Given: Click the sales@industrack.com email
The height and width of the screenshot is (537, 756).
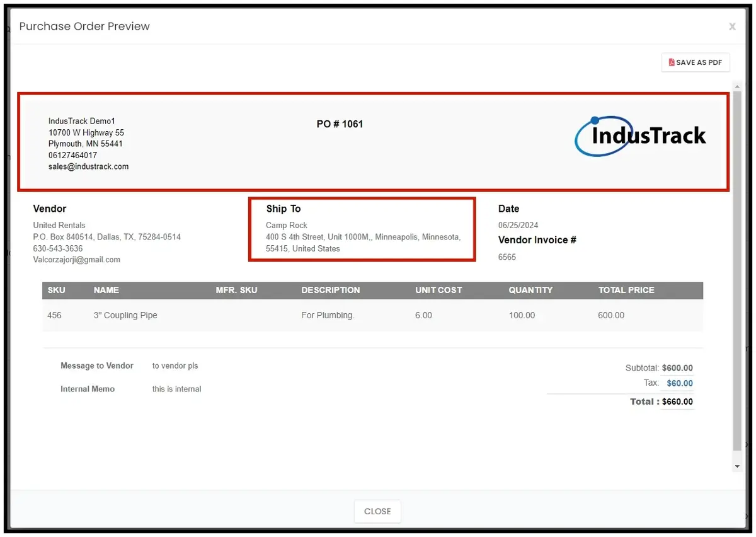Looking at the screenshot, I should tap(88, 166).
